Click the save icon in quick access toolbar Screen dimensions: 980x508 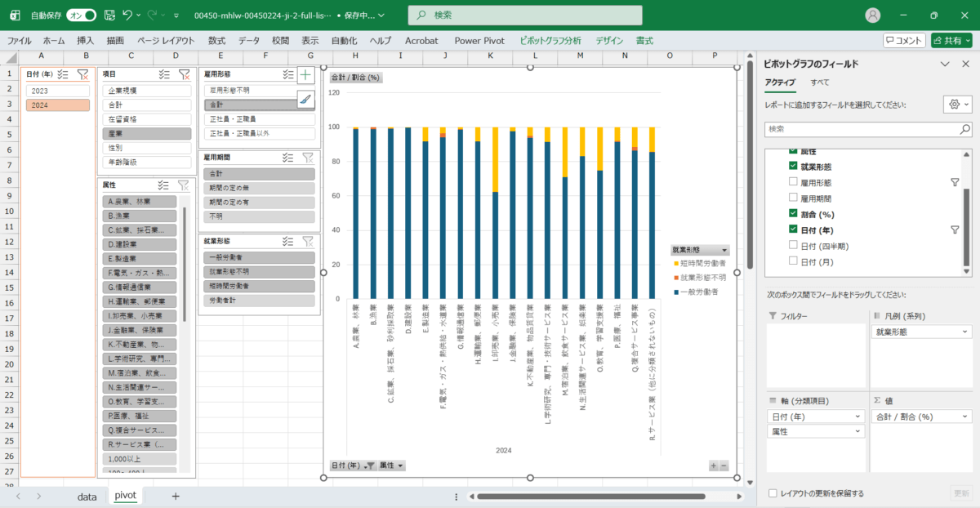click(x=108, y=15)
